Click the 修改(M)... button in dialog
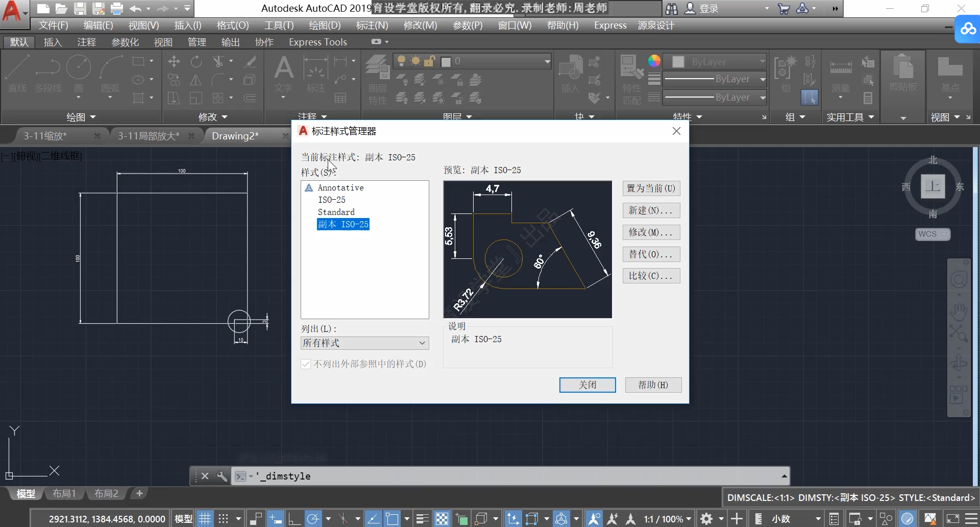 pyautogui.click(x=651, y=232)
